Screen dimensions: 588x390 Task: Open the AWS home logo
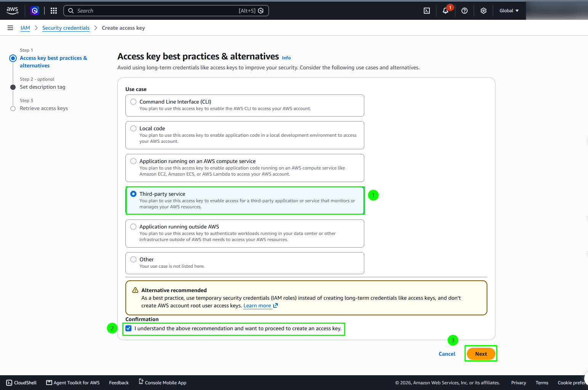[12, 11]
